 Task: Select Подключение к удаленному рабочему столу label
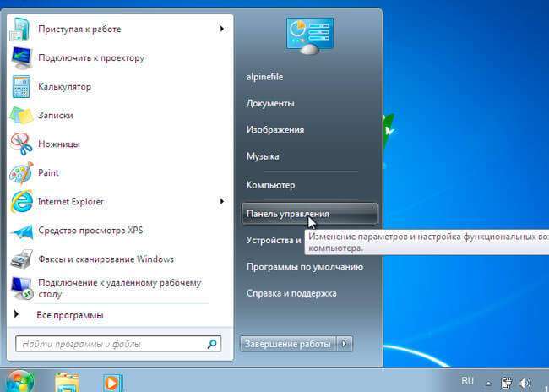coord(120,288)
